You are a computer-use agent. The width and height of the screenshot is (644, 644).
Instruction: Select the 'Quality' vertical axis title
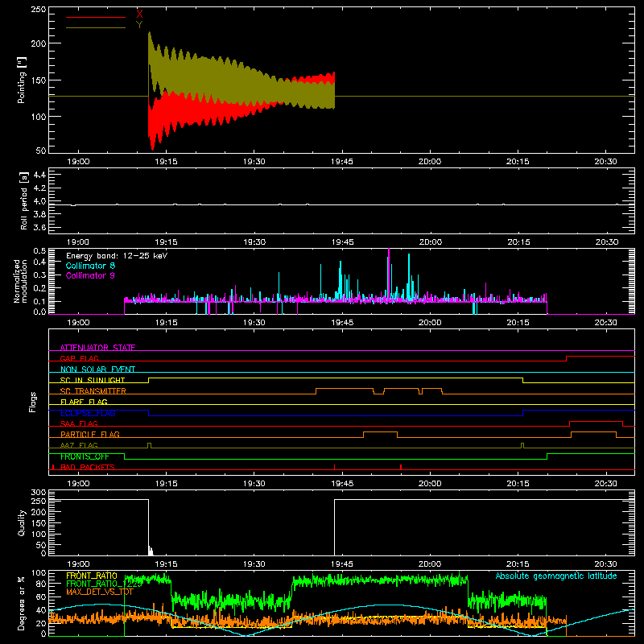pos(22,522)
